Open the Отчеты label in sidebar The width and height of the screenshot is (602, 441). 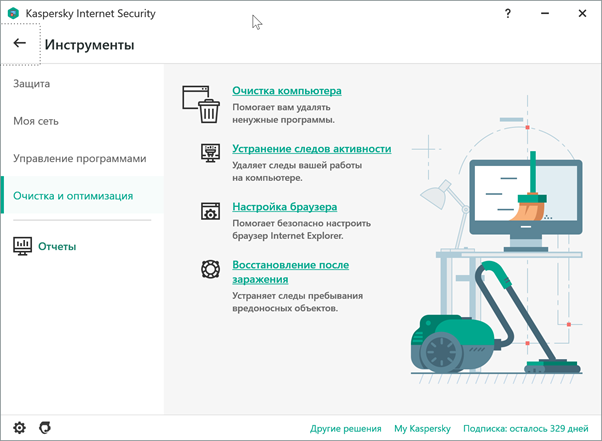pos(57,246)
